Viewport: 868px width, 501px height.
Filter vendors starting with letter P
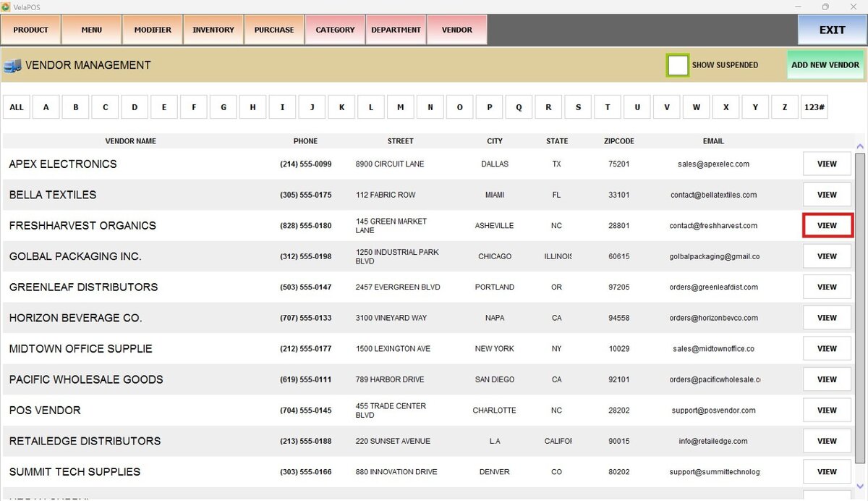point(490,107)
